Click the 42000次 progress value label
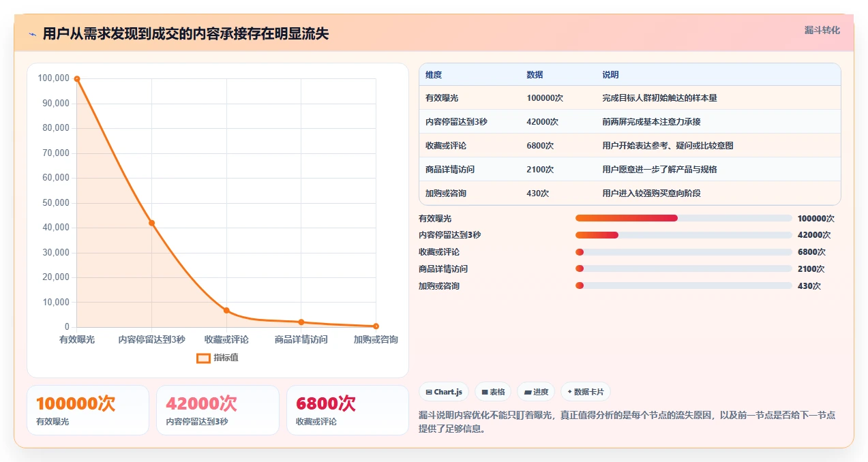868x462 pixels. point(814,235)
